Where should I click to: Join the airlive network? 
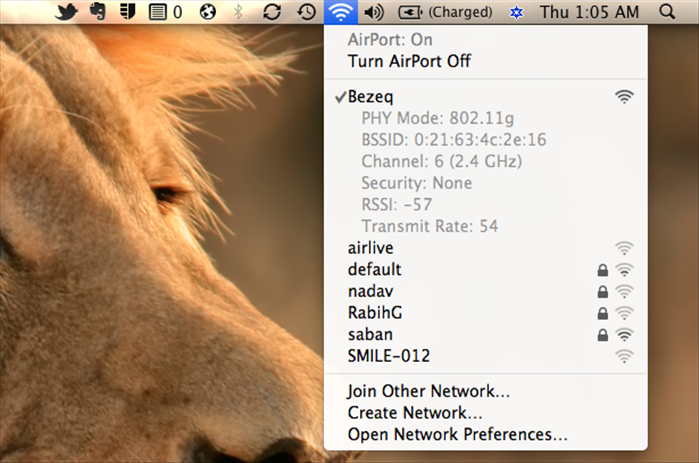pos(486,248)
